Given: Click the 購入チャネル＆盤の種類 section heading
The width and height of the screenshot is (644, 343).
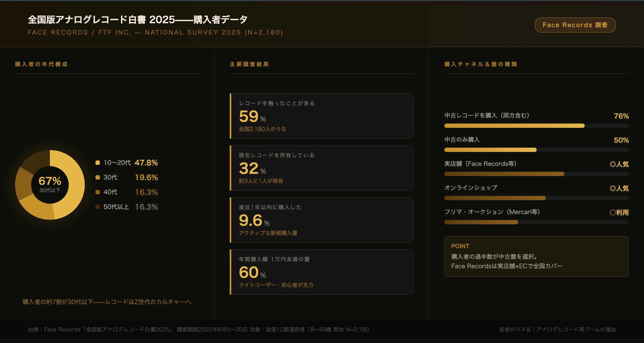Looking at the screenshot, I should pyautogui.click(x=481, y=64).
